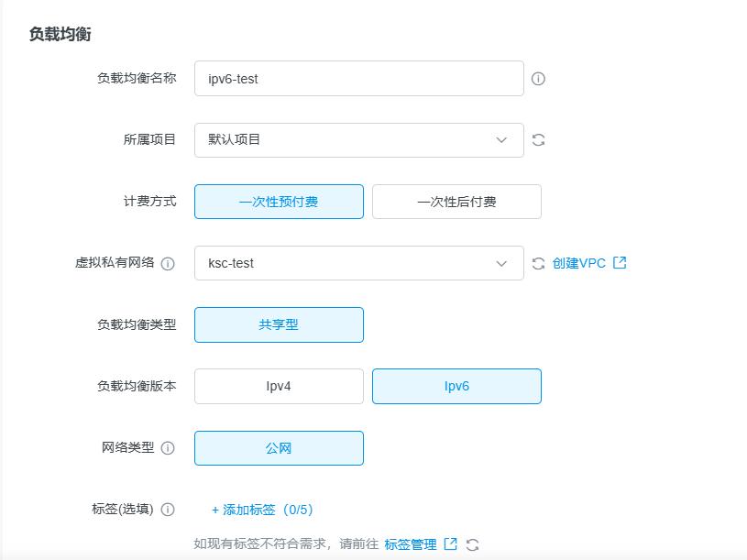Refresh the 所属项目 project list

tap(539, 140)
